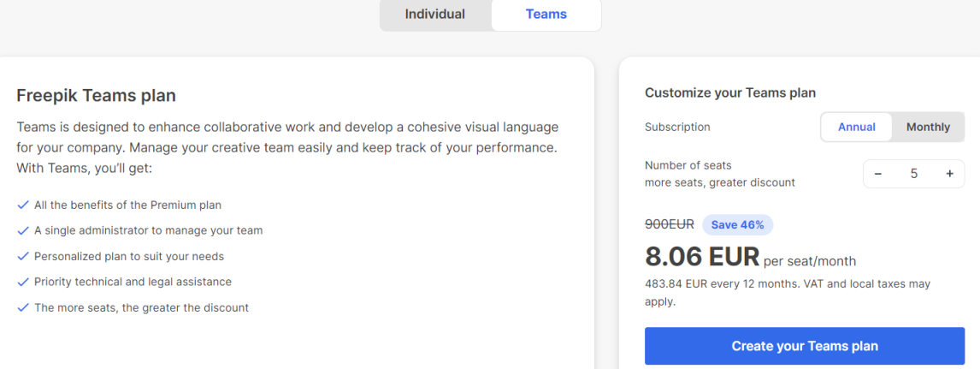Select the Teams tab
The height and width of the screenshot is (369, 980).
546,15
